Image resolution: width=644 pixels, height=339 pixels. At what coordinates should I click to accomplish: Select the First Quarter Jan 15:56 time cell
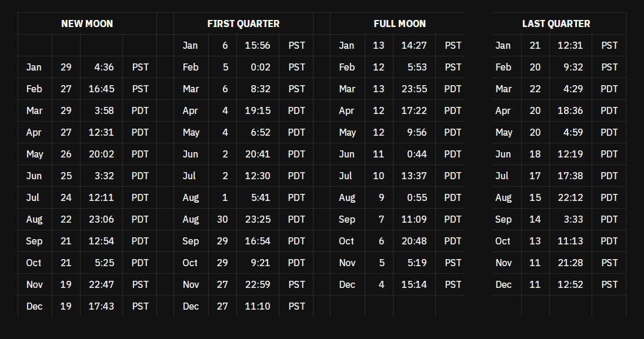[x=258, y=46]
